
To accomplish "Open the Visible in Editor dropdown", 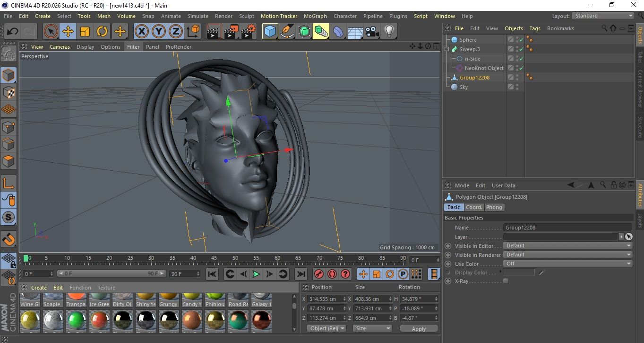I will point(567,246).
